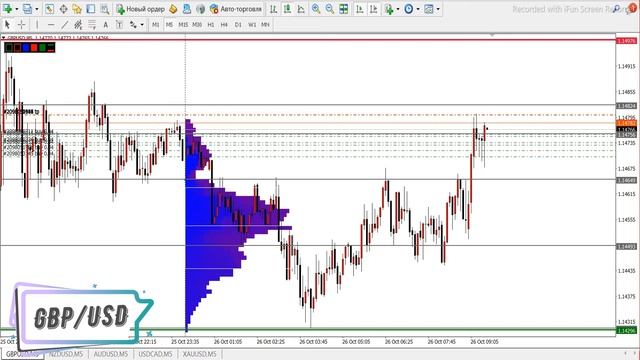Toggle chart auto scroll
This screenshot has height=360, width=640.
pyautogui.click(x=360, y=9)
